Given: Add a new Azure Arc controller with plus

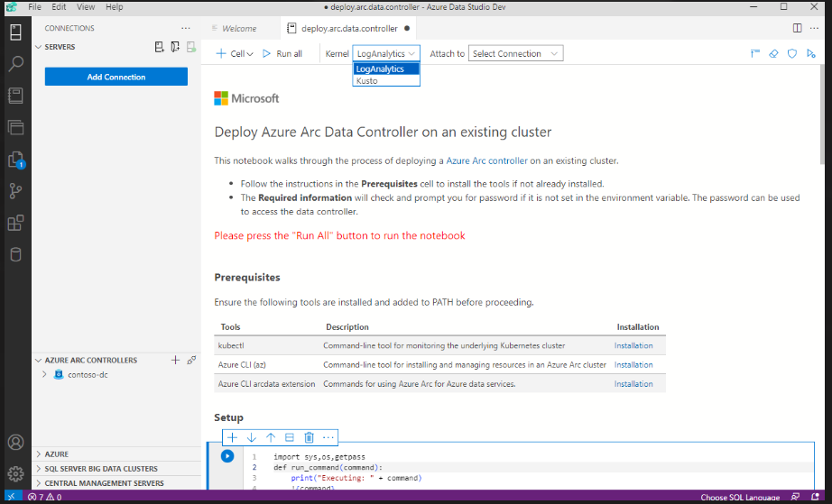Looking at the screenshot, I should (176, 361).
